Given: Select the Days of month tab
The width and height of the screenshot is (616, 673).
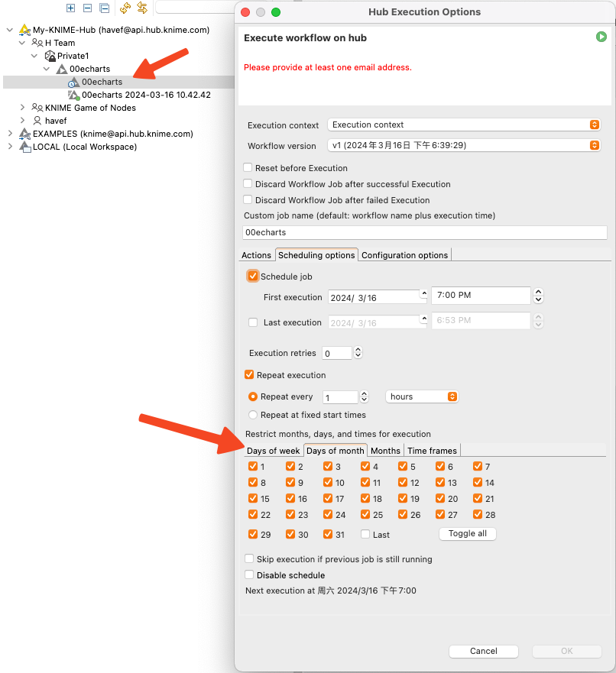Looking at the screenshot, I should coord(336,451).
